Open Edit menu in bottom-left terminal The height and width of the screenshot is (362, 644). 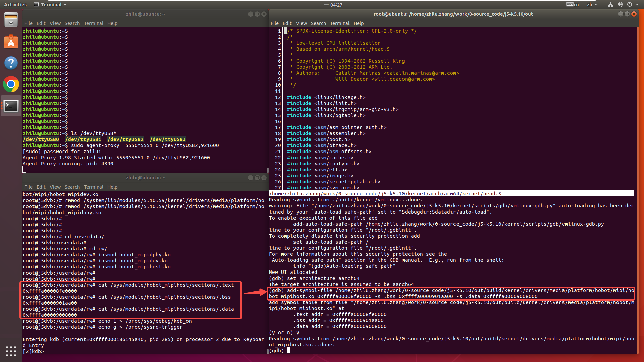[41, 187]
